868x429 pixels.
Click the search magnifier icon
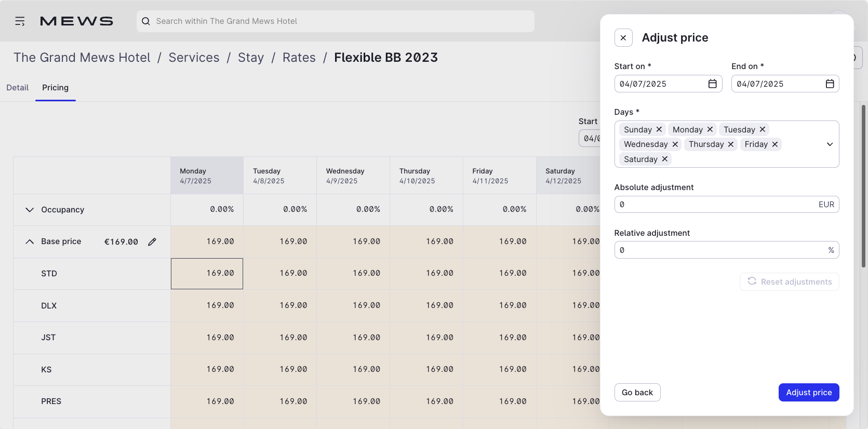[x=146, y=21]
